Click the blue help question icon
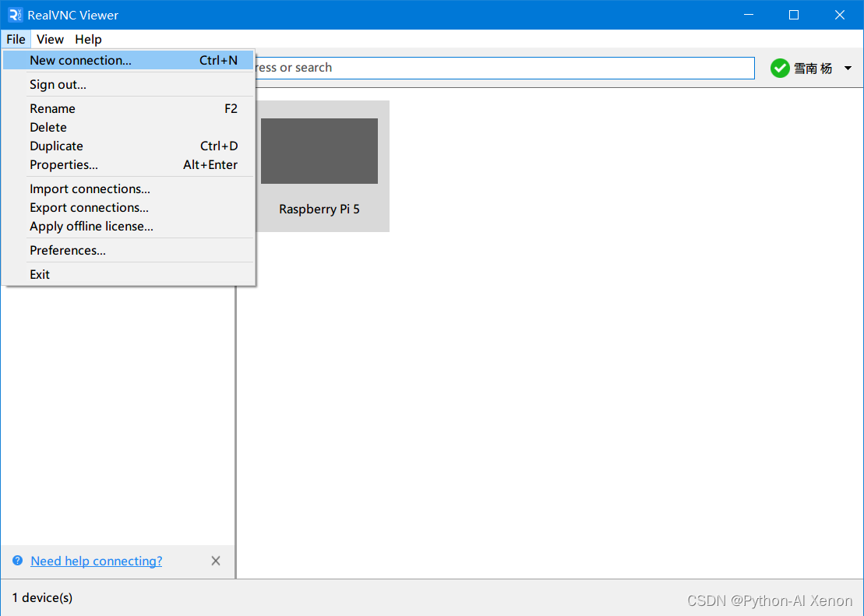Screen dimensions: 864x616 [x=18, y=561]
